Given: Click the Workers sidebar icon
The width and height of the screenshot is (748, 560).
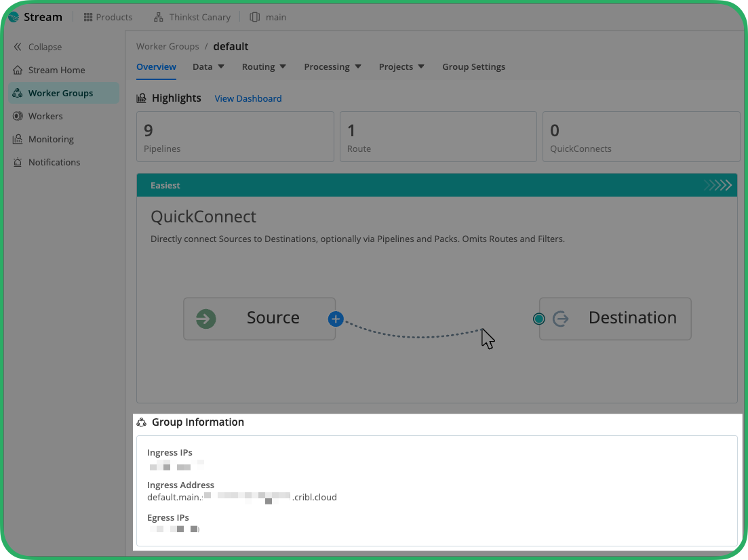Looking at the screenshot, I should pos(18,116).
